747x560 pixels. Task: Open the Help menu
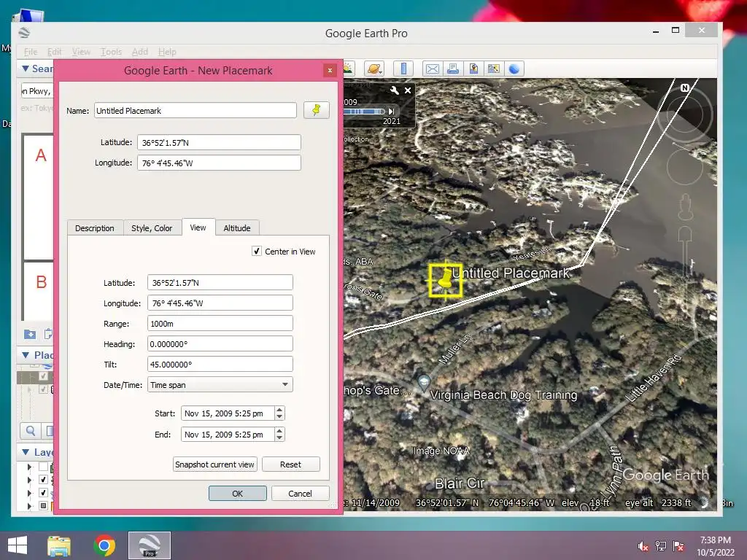click(x=167, y=52)
